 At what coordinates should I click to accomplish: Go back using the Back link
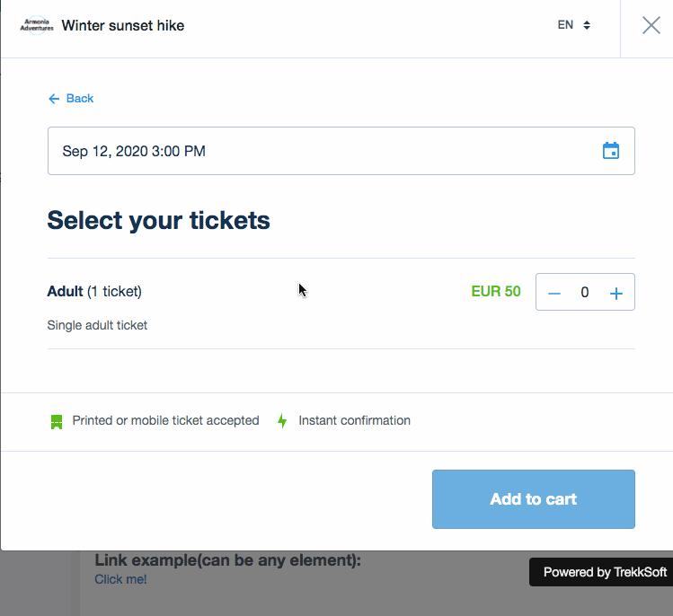[x=71, y=99]
